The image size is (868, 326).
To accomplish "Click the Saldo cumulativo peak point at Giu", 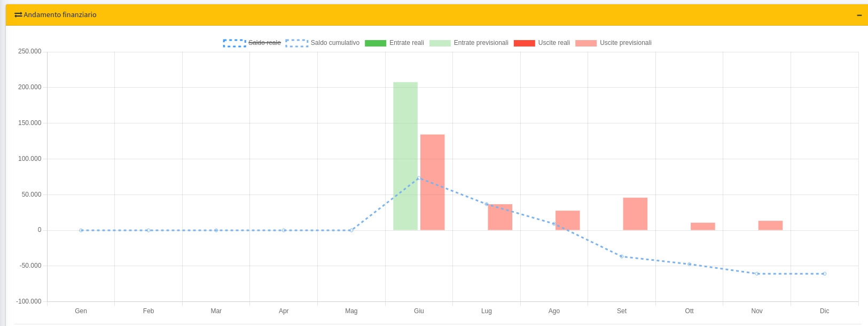I will [x=419, y=178].
